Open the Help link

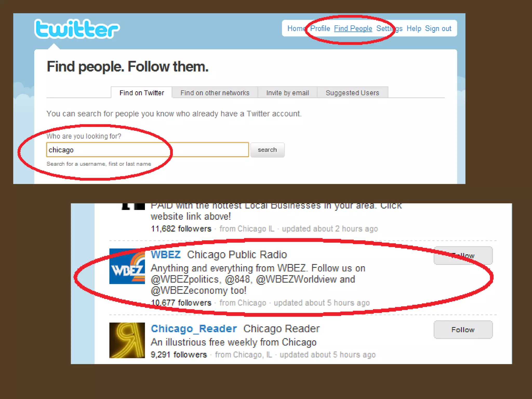click(414, 28)
